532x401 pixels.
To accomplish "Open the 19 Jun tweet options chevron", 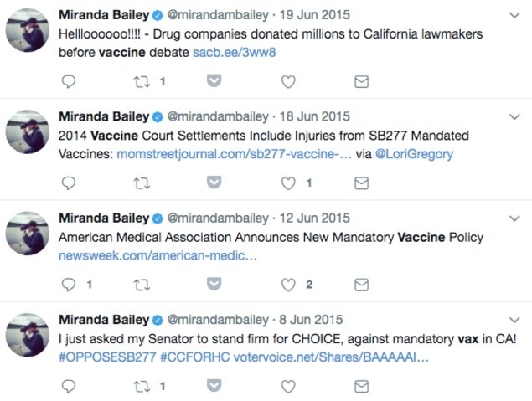I will point(514,15).
